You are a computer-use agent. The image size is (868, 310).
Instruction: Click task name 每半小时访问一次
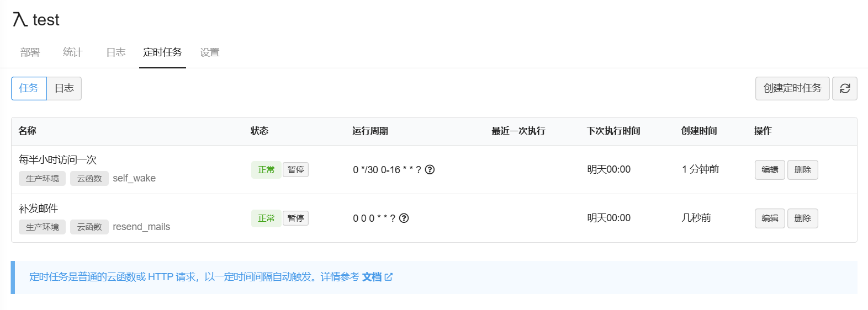click(57, 159)
